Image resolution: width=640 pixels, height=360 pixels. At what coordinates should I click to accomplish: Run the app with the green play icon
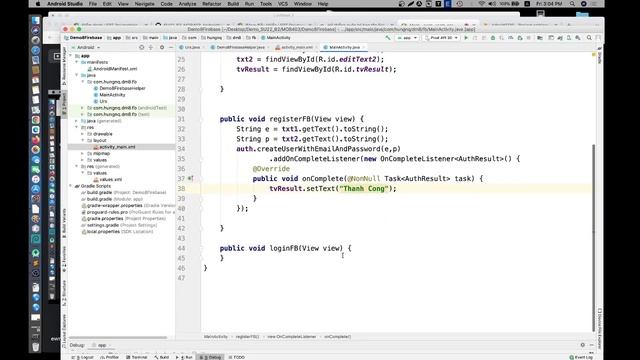(466, 38)
